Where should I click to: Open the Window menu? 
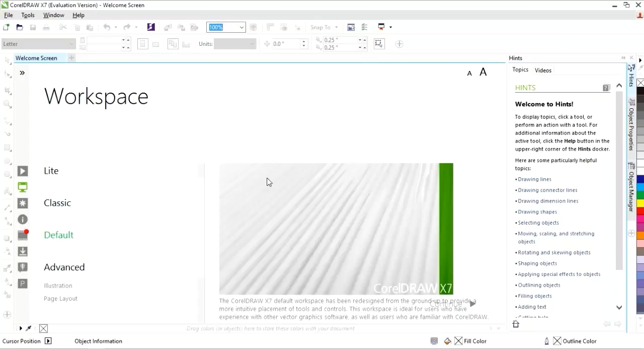[53, 15]
